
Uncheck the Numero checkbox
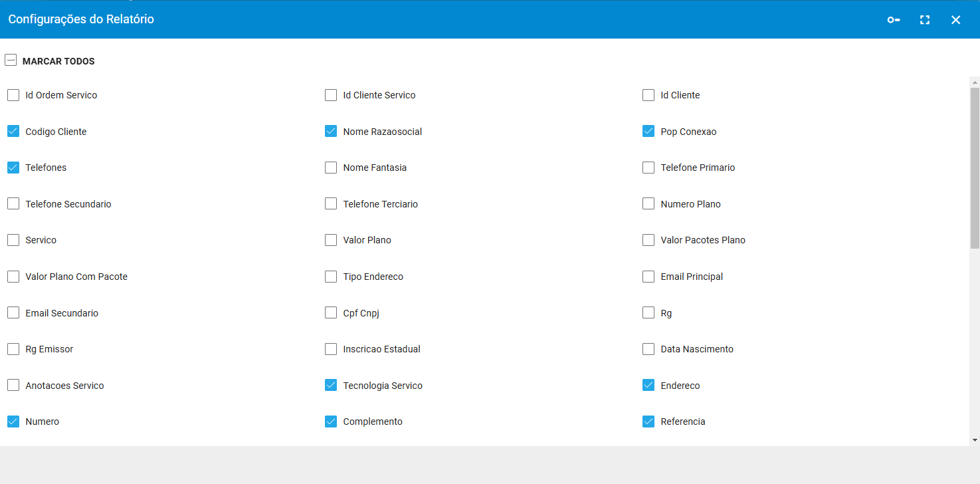(13, 421)
